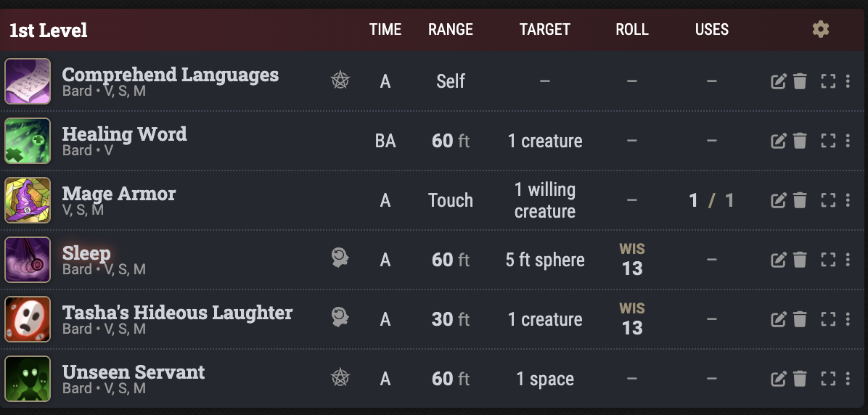Click the Unseen Servant ritual pentagram icon
The width and height of the screenshot is (868, 415).
(x=340, y=379)
